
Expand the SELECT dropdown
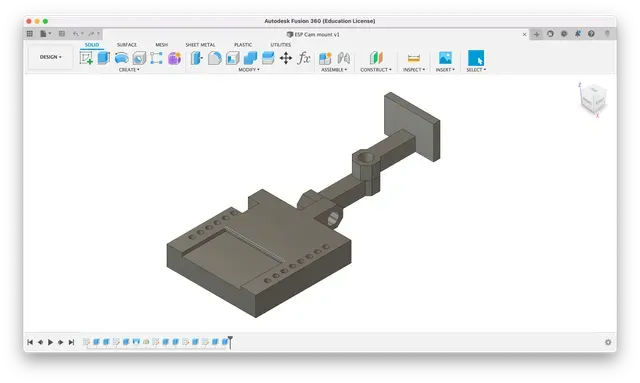(x=476, y=70)
